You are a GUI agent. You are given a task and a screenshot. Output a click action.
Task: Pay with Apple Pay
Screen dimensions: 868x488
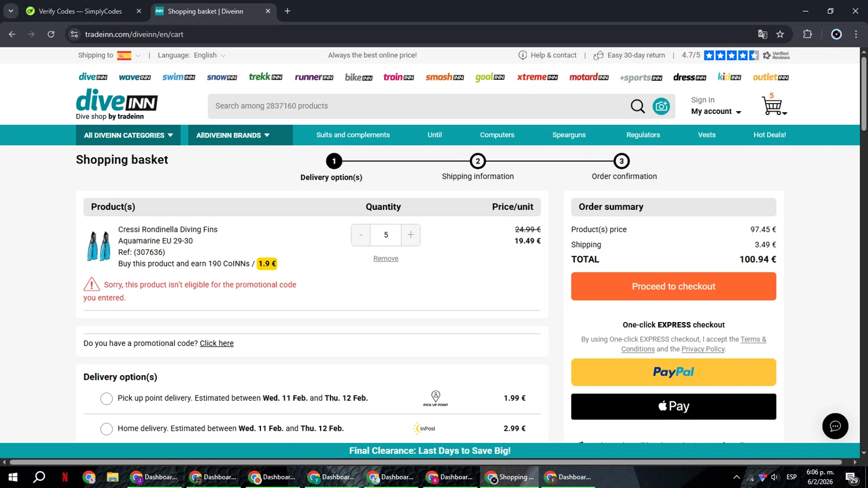(x=674, y=406)
